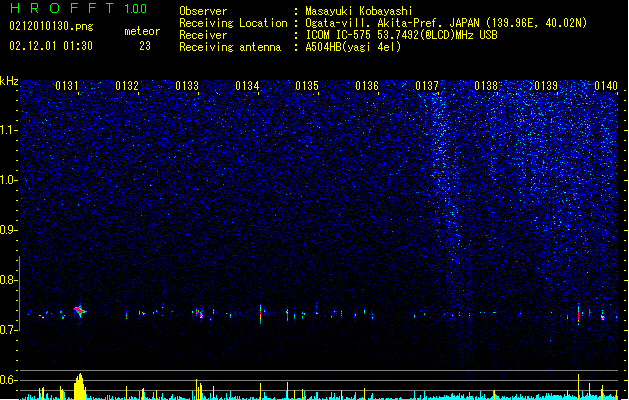Click the 0.6 kHz axis label
Image resolution: width=629 pixels, height=400 pixels.
(8, 380)
